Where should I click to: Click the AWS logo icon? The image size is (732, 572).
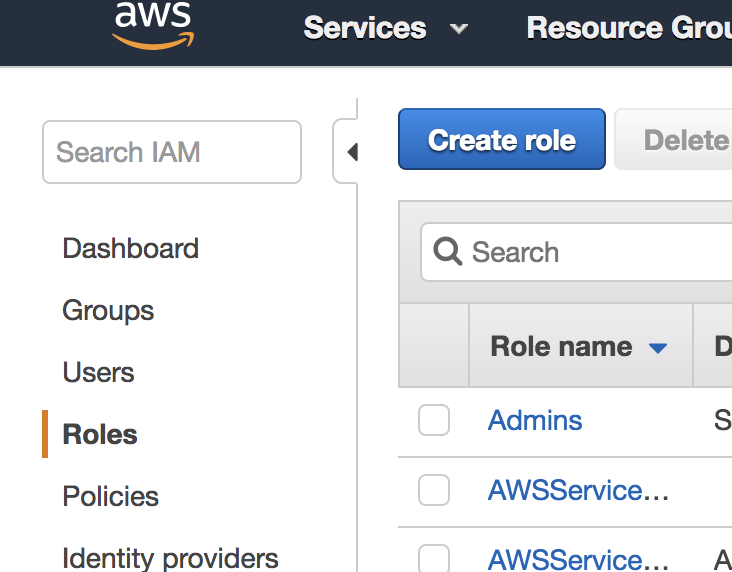click(x=152, y=25)
